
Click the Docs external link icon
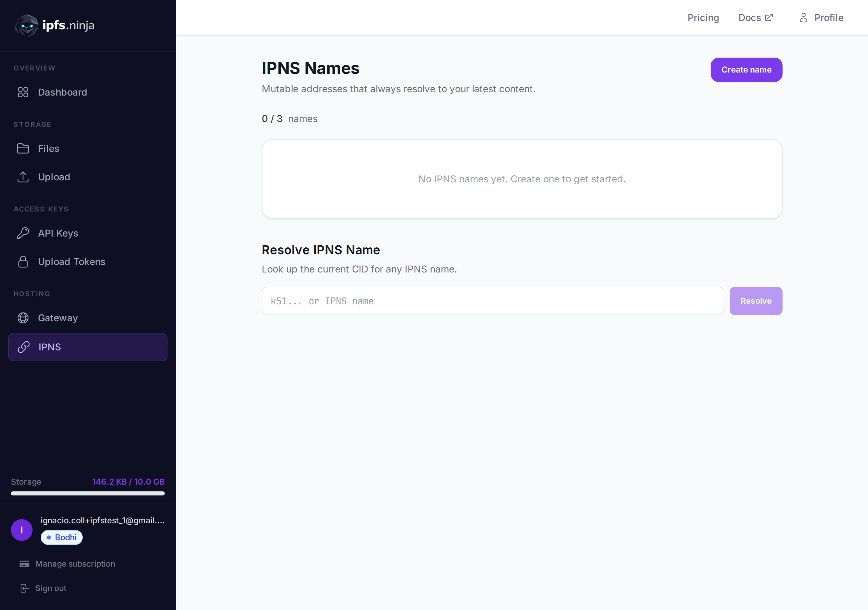[x=769, y=17]
